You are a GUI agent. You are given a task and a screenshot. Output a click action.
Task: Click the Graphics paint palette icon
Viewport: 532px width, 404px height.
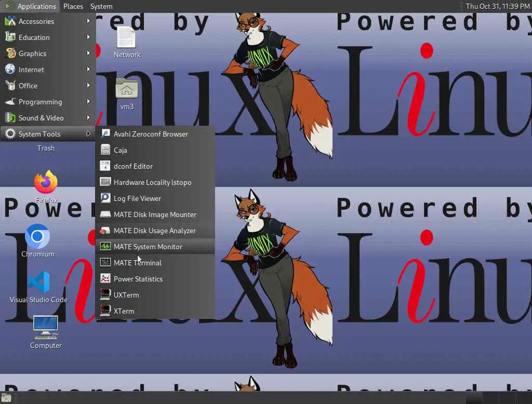[10, 53]
